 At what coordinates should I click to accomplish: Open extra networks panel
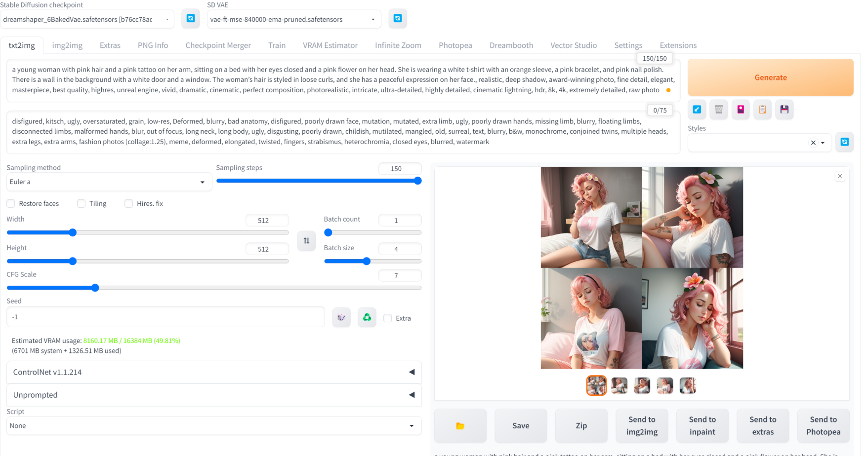click(x=741, y=110)
